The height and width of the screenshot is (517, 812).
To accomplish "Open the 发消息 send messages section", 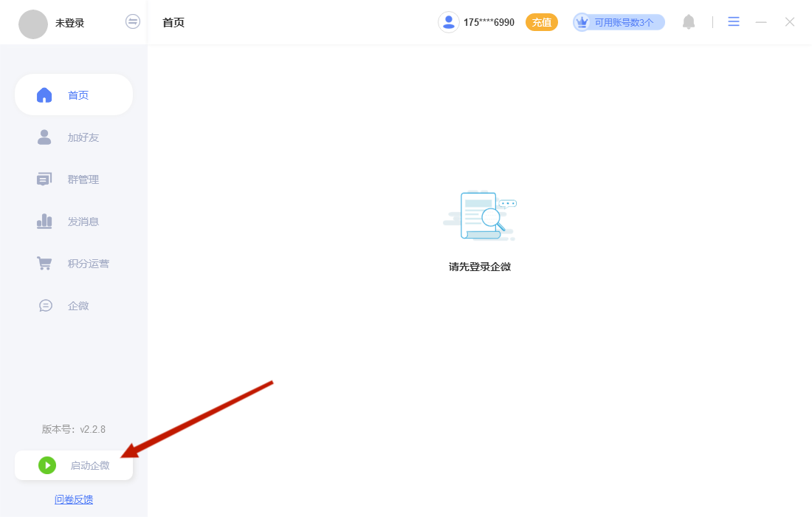I will tap(74, 222).
